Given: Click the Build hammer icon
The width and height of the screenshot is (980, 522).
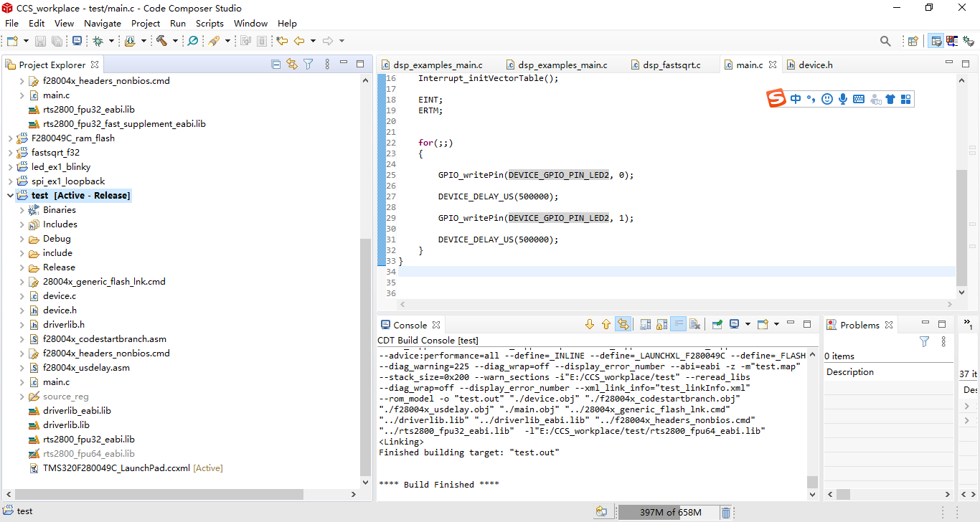Looking at the screenshot, I should click(162, 42).
